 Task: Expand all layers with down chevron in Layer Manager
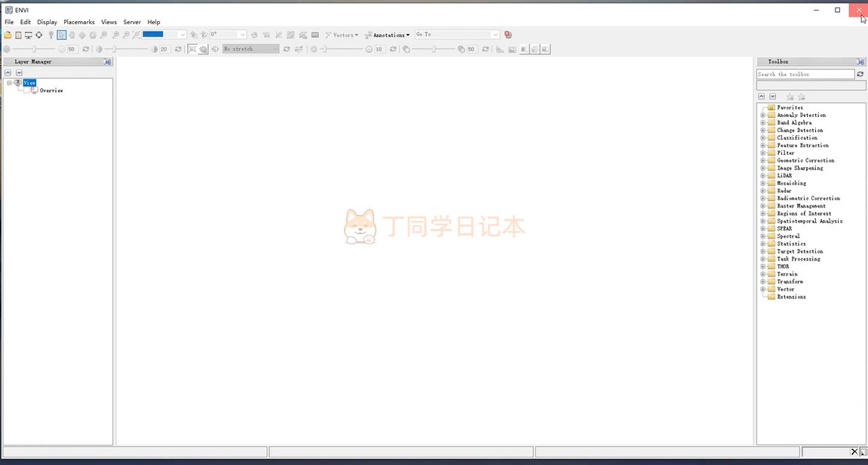pos(19,72)
